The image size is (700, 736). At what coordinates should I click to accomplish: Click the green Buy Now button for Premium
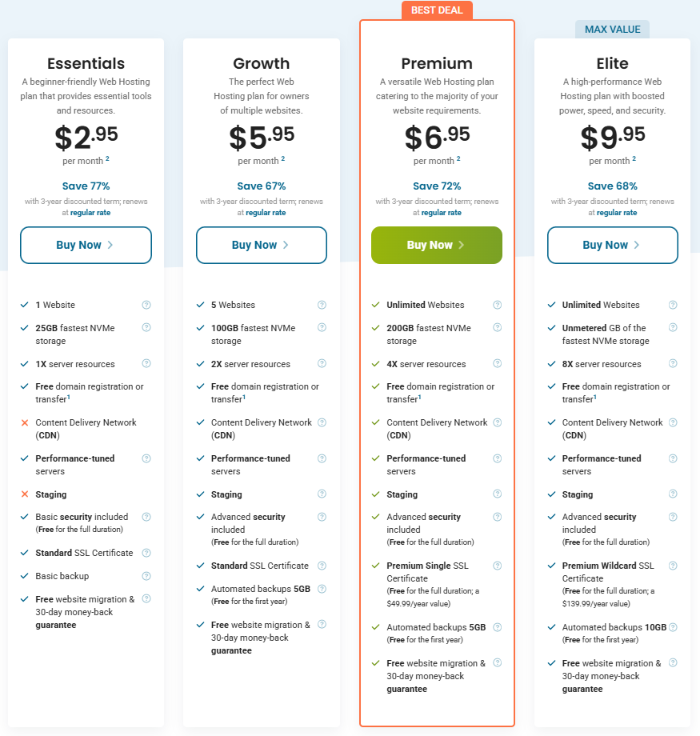[x=437, y=245]
